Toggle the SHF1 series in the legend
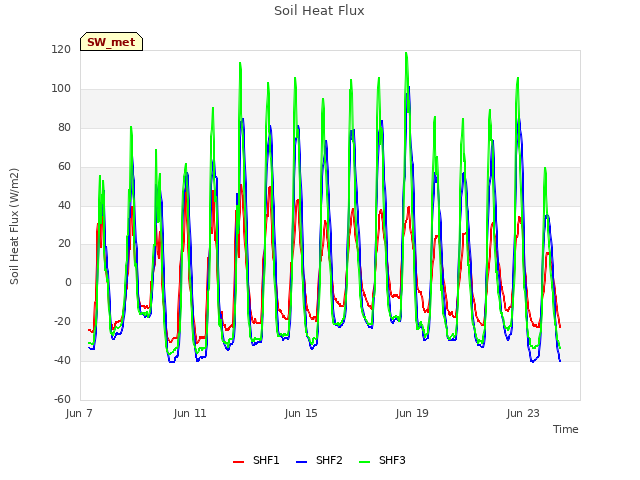640x480 pixels. 256,460
